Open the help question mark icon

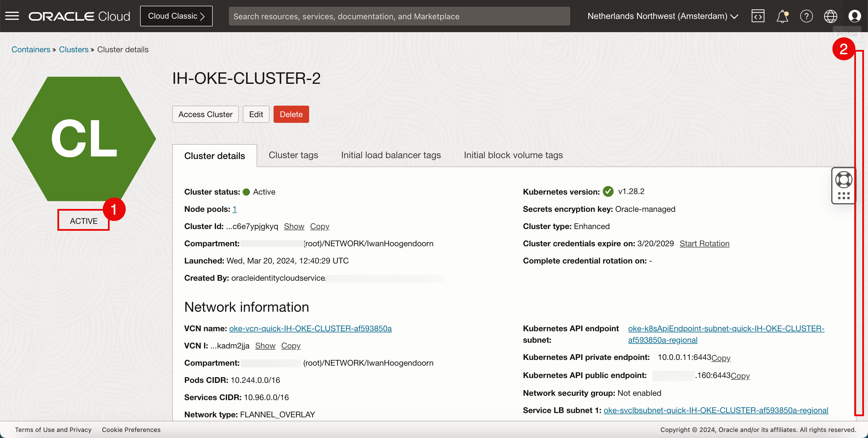806,16
